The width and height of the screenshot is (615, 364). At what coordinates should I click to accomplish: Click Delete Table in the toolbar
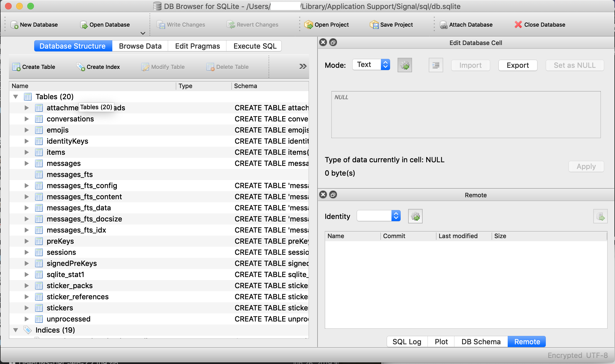coord(228,67)
